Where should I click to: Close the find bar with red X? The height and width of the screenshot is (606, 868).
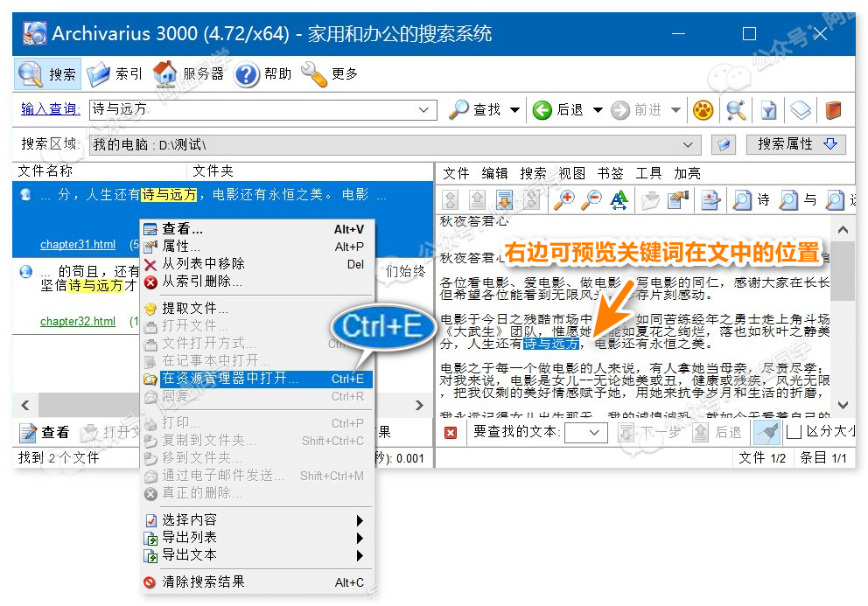[x=451, y=432]
